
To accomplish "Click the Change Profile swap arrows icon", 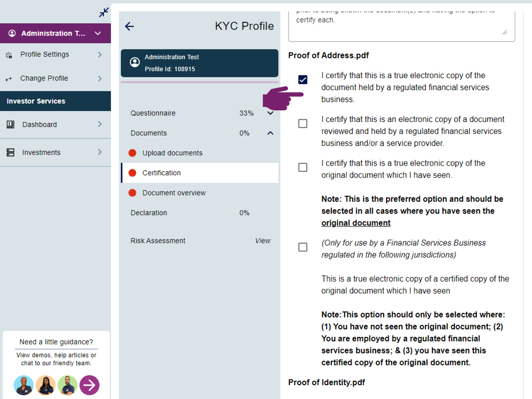I will pos(9,79).
